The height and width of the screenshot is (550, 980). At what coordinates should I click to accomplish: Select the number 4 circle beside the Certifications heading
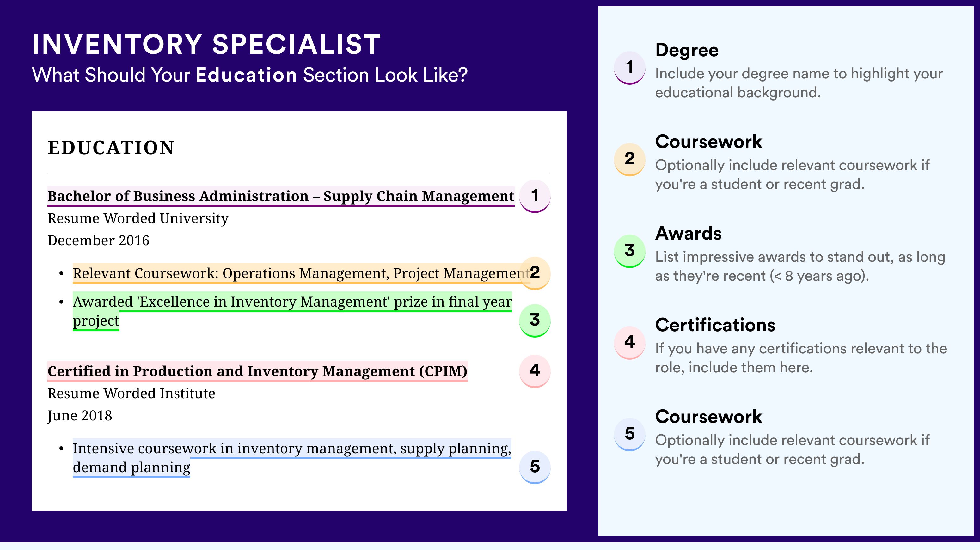click(630, 343)
